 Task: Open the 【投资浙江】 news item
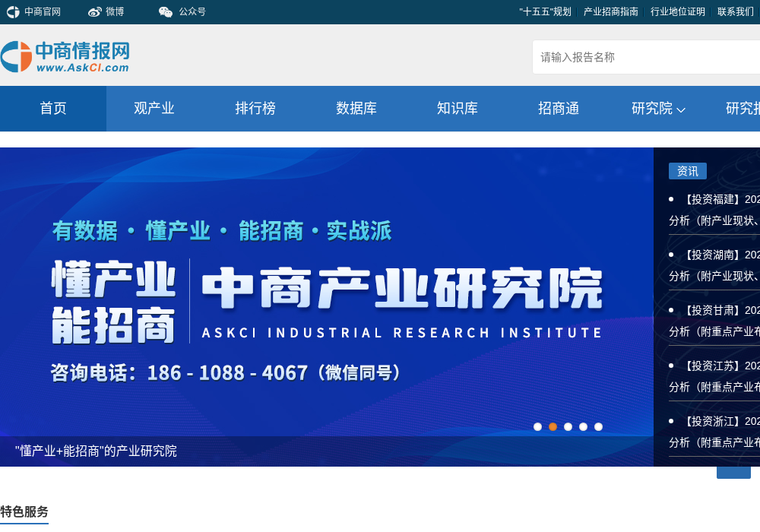point(714,432)
